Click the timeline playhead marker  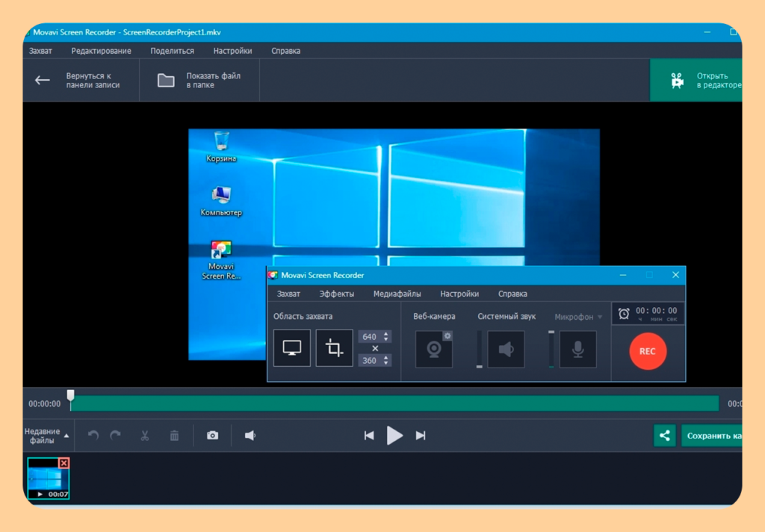[x=71, y=395]
